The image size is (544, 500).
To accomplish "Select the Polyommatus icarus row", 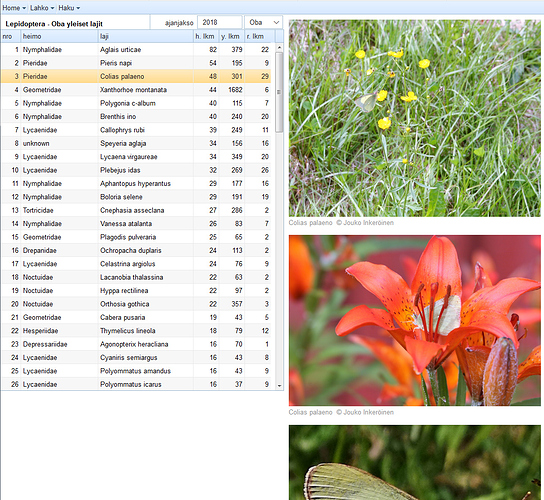I will tap(136, 384).
